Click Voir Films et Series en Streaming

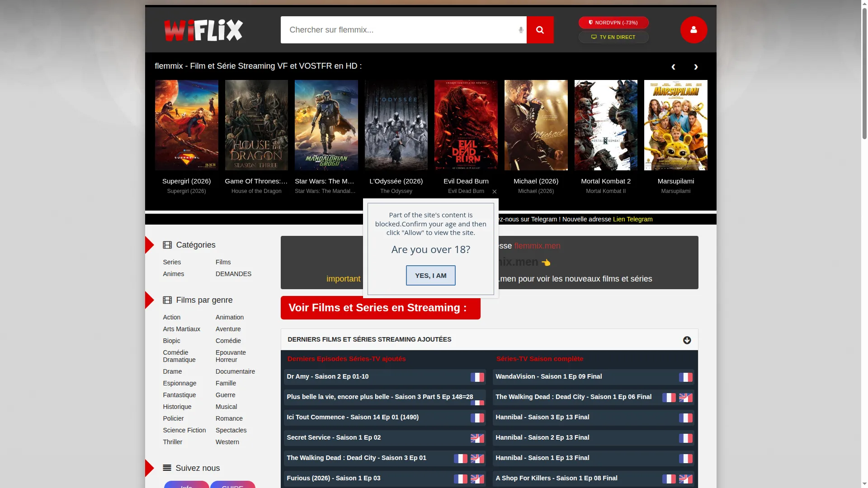coord(380,308)
